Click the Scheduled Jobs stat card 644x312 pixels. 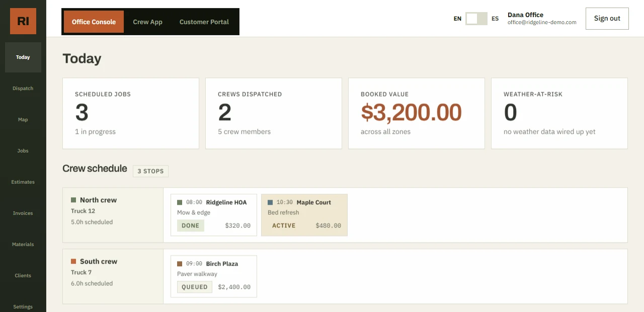point(131,113)
